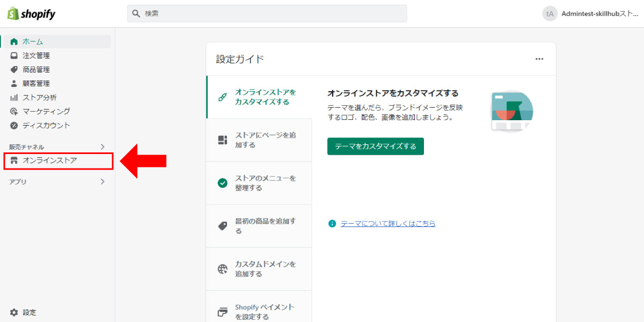Click the 最初の商品を追加する tag icon
This screenshot has width=644, height=322.
[x=222, y=226]
